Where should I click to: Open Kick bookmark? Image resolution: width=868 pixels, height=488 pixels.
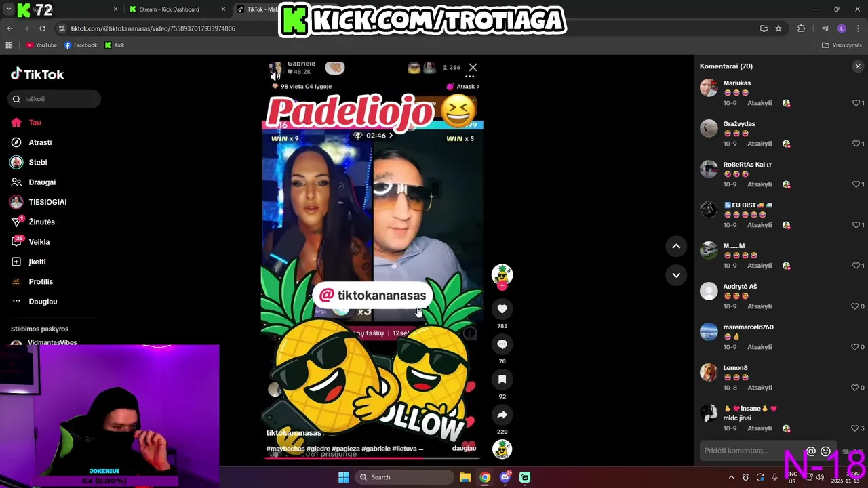tap(115, 45)
